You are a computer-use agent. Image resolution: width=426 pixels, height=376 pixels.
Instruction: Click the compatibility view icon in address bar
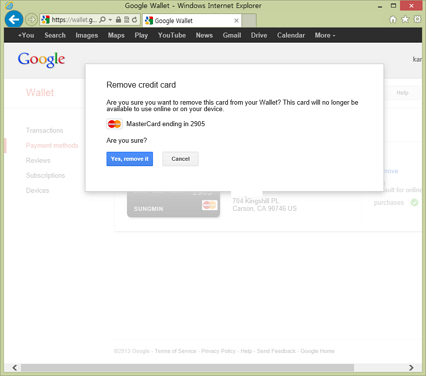tap(126, 20)
